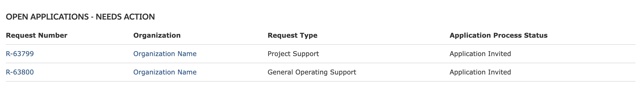The image size is (644, 91).
Task: Click divider between R-63799 and R-63800 rows
Action: pyautogui.click(x=320, y=63)
